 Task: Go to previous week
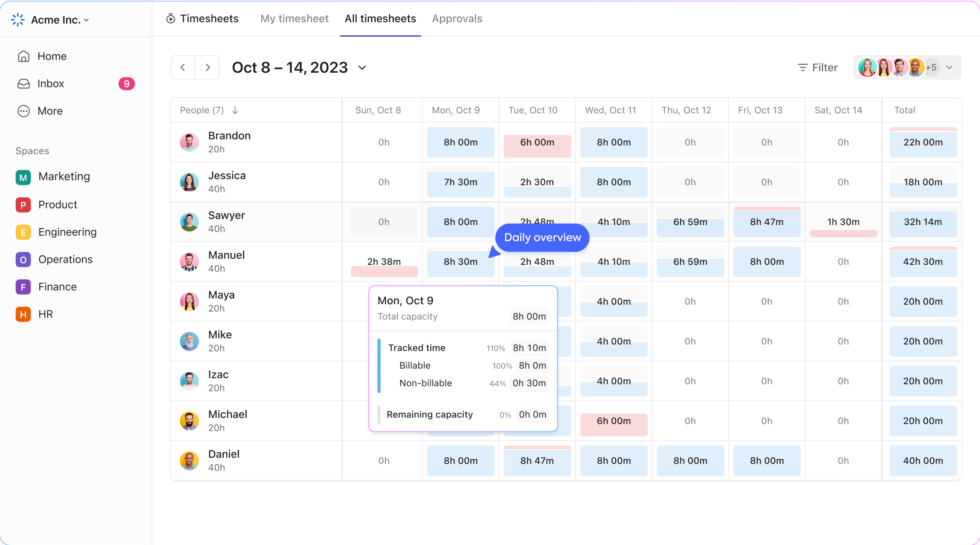pos(183,68)
